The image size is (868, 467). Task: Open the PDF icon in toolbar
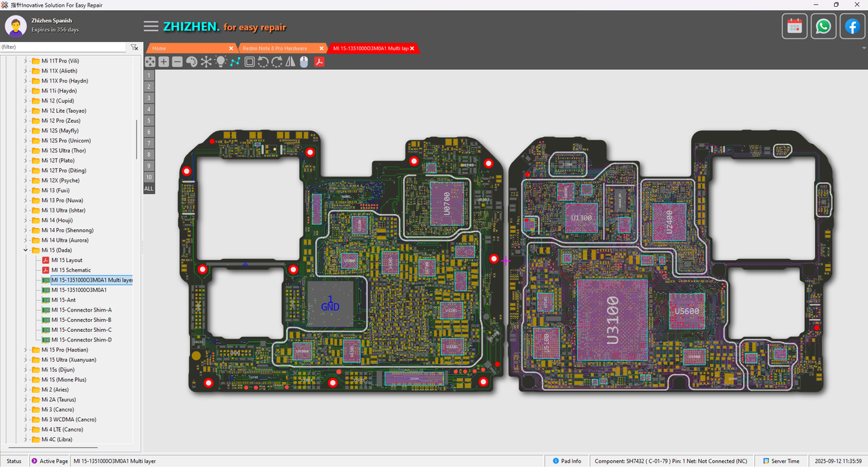pyautogui.click(x=318, y=62)
